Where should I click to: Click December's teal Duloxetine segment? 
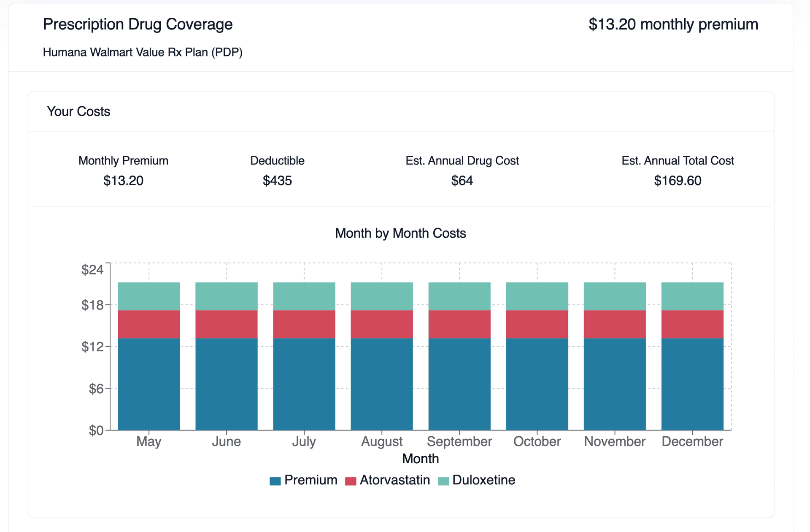point(692,296)
